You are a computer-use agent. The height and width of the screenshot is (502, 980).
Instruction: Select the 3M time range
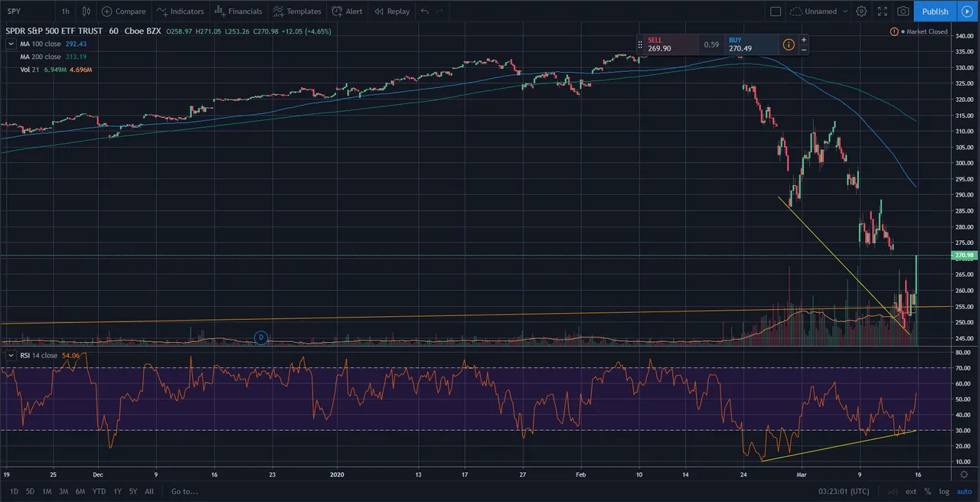pyautogui.click(x=64, y=491)
